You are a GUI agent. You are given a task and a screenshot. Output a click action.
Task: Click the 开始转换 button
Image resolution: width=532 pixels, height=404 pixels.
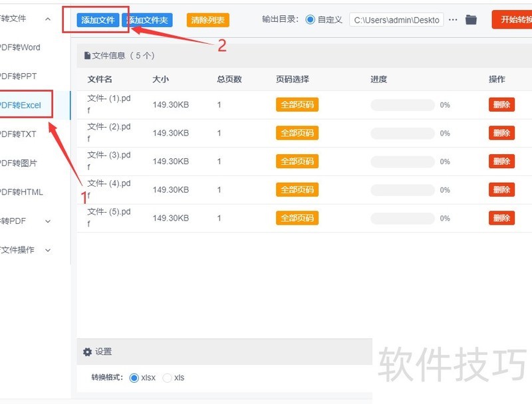512,20
